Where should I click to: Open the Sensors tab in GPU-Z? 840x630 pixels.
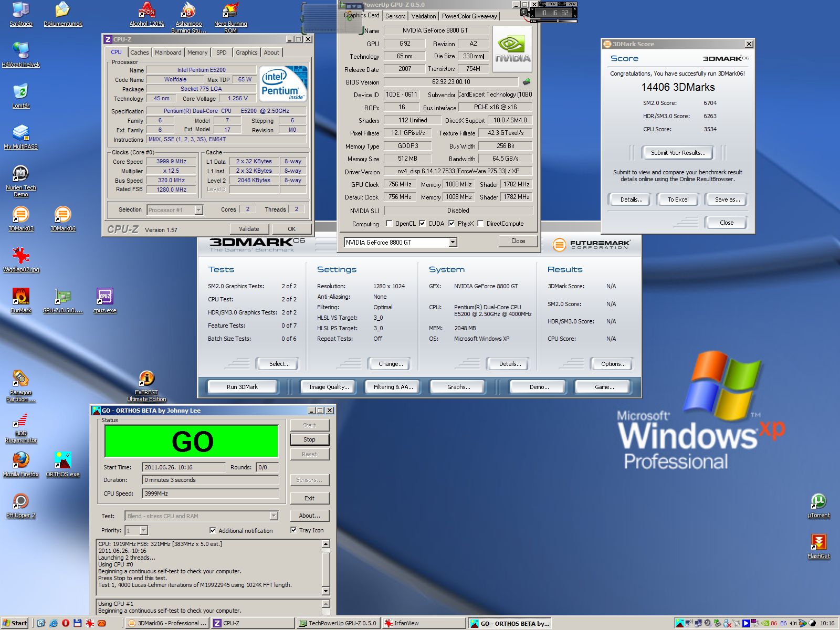395,16
